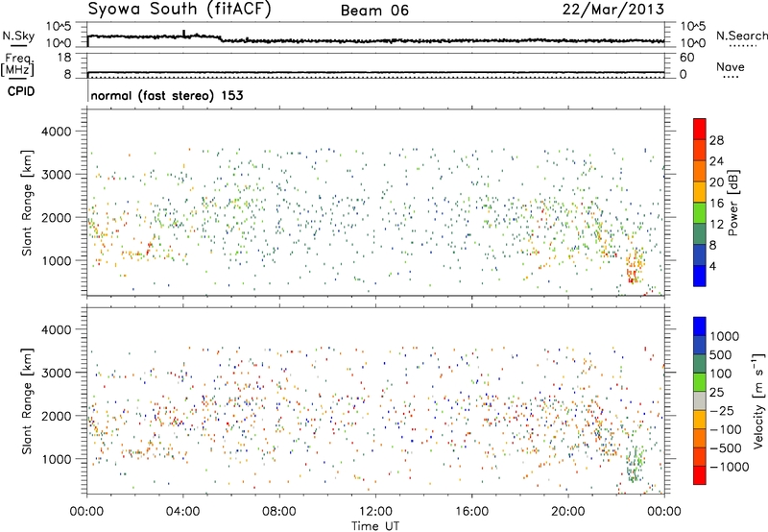Screen dimensions: 768x532
Task: Click the 'Syowa South (fitACF)' plot title
Action: click(x=180, y=10)
